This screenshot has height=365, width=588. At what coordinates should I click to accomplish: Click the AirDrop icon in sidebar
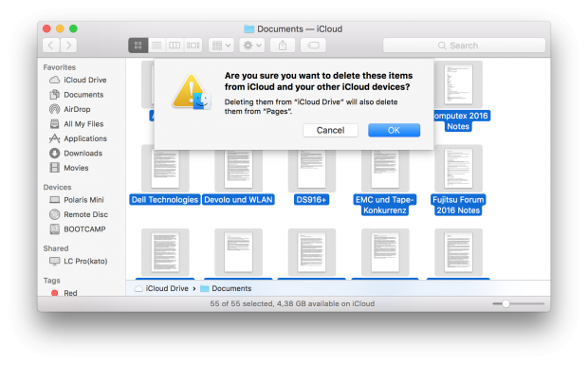point(55,109)
